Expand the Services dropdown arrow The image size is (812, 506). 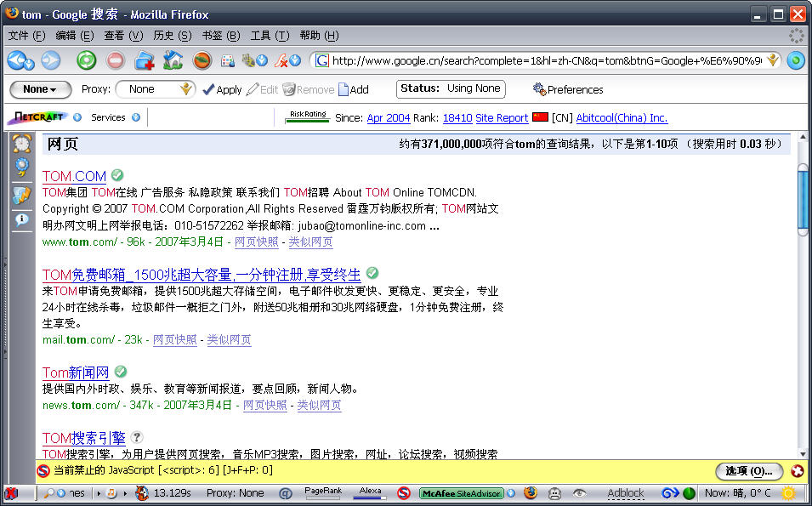pos(136,117)
